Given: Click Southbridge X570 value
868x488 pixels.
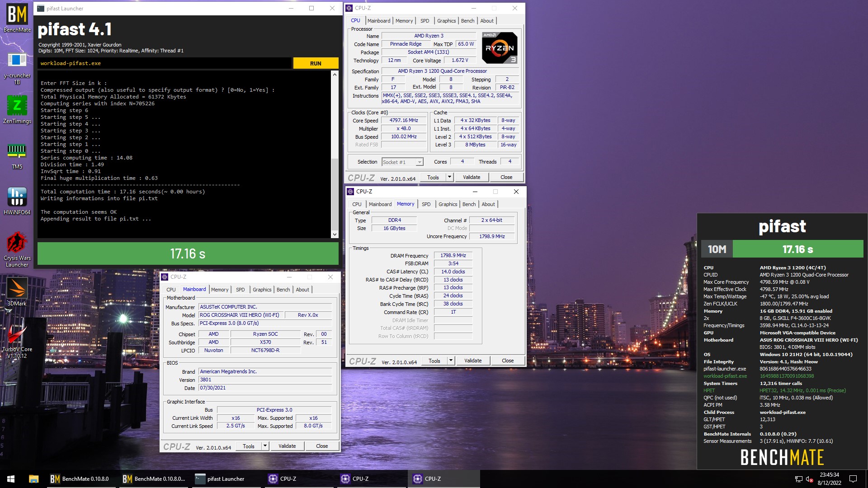Looking at the screenshot, I should click(265, 343).
